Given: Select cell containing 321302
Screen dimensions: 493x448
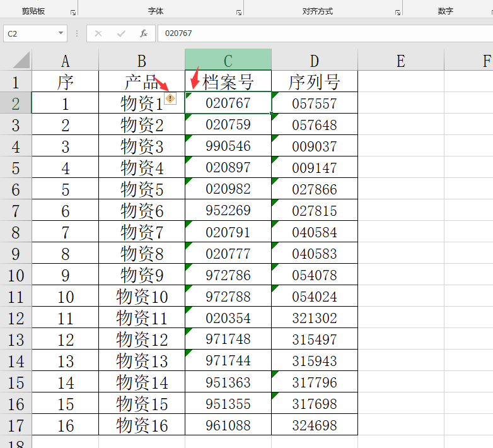Looking at the screenshot, I should pos(315,317).
